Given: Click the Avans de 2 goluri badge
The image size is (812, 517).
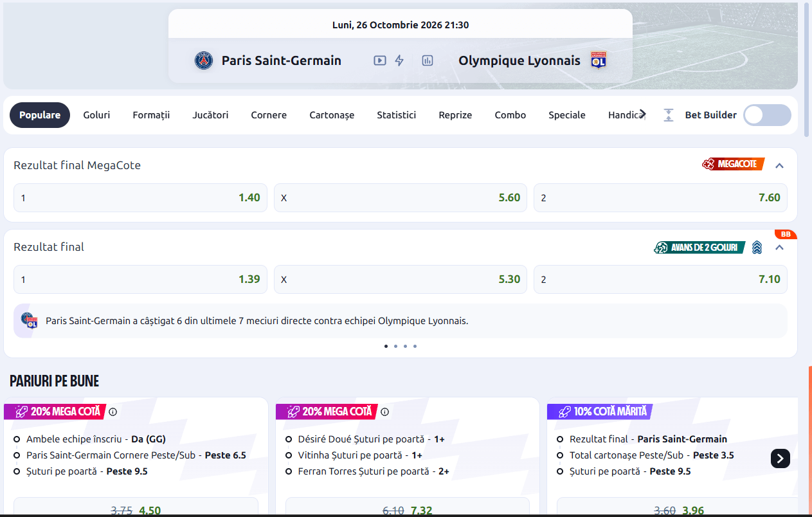Looking at the screenshot, I should pos(699,247).
